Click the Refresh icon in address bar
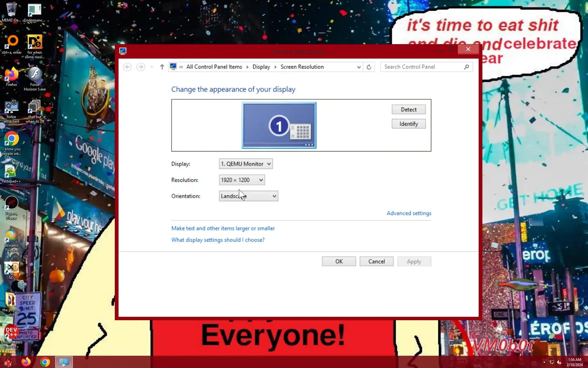The image size is (588, 368). click(x=369, y=67)
